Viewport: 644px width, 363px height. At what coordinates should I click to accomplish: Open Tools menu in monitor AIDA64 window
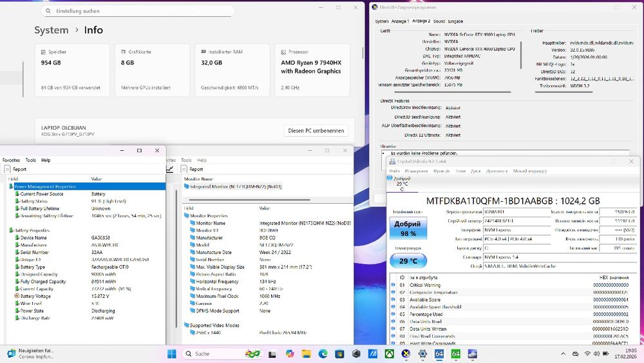tap(186, 161)
